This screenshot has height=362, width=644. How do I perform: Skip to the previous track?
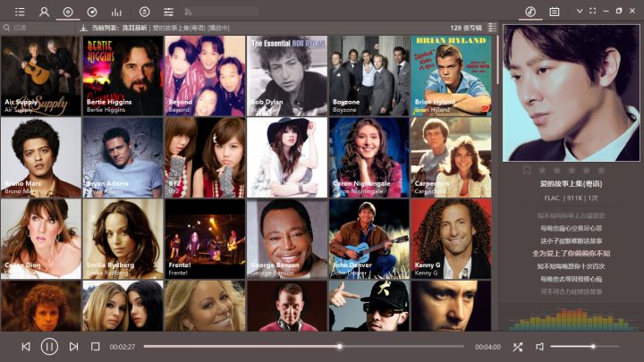coord(26,347)
